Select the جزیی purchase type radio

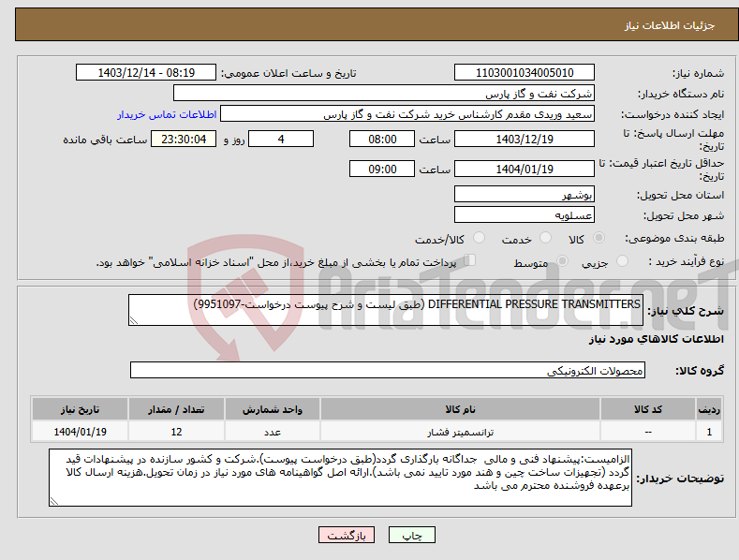[622, 260]
